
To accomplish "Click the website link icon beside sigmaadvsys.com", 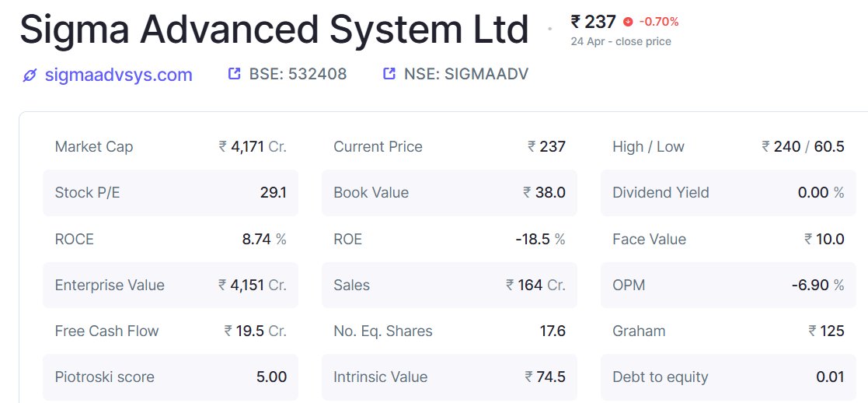I will click(x=30, y=75).
